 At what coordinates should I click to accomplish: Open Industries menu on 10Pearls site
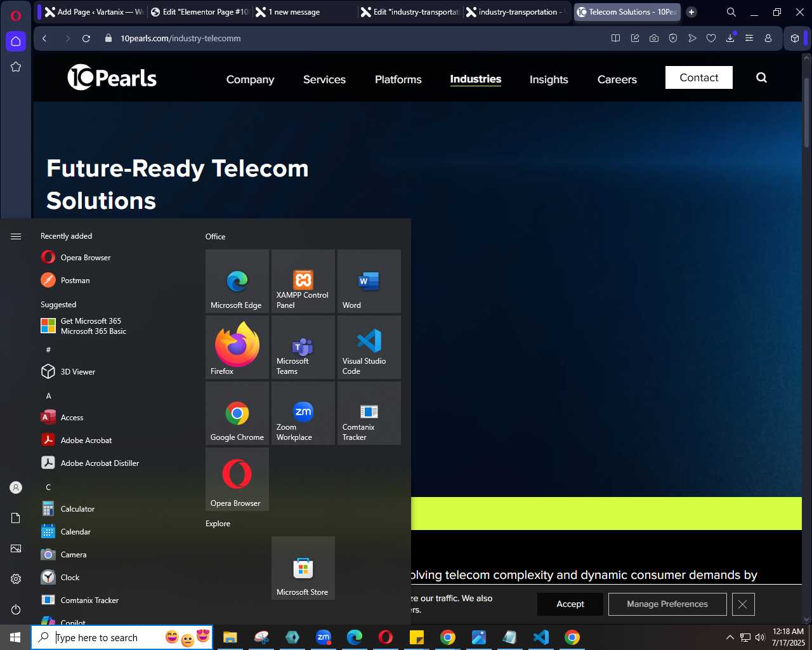click(x=476, y=79)
